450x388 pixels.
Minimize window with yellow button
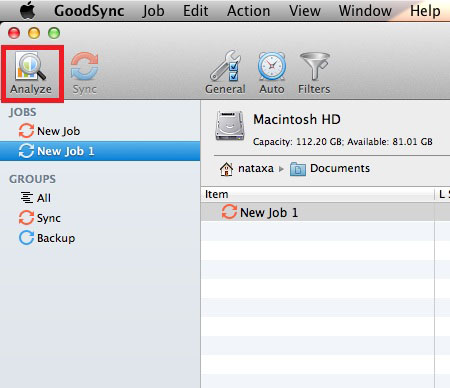click(34, 33)
